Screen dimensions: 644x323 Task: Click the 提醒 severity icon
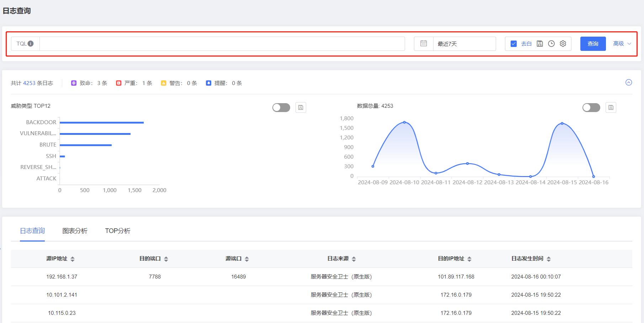pos(208,83)
